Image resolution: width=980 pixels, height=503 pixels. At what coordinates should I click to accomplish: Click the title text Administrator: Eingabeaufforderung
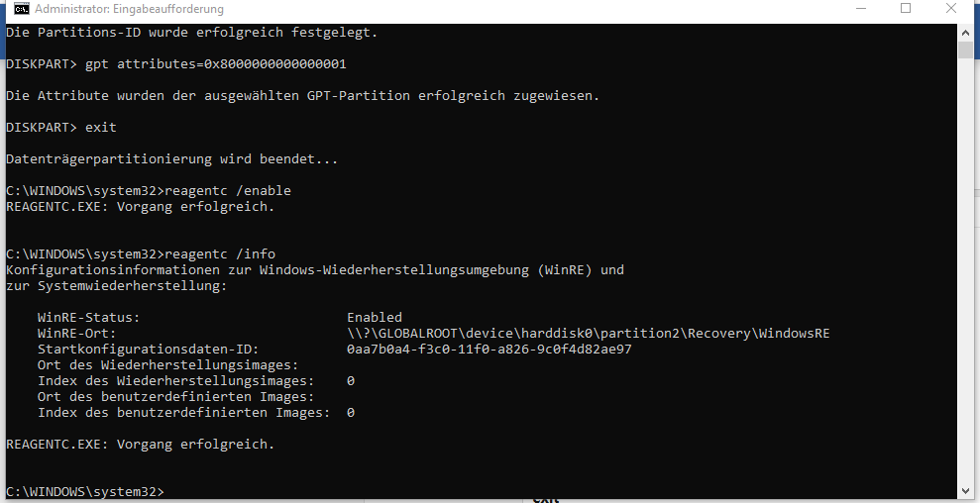tap(130, 9)
